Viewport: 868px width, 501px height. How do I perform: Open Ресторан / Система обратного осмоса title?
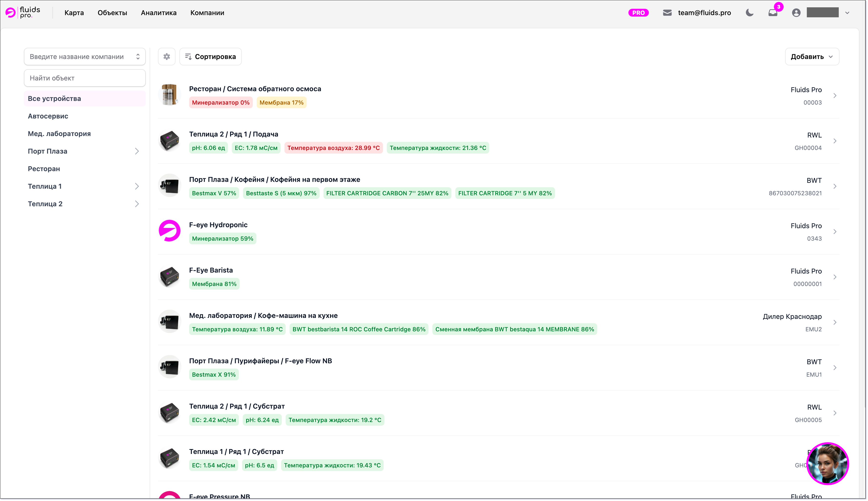pos(255,89)
